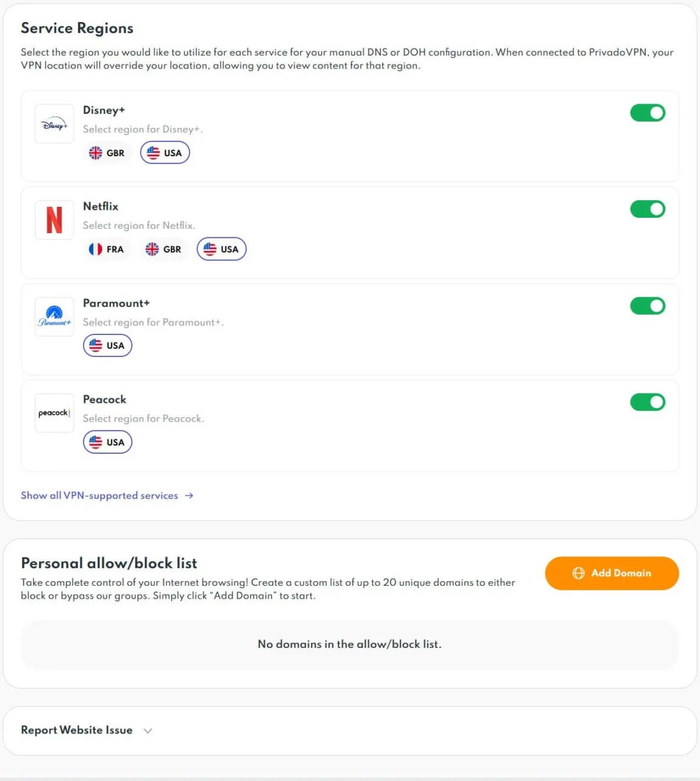The height and width of the screenshot is (781, 700).
Task: Open Show all VPN-supported services
Action: (99, 495)
